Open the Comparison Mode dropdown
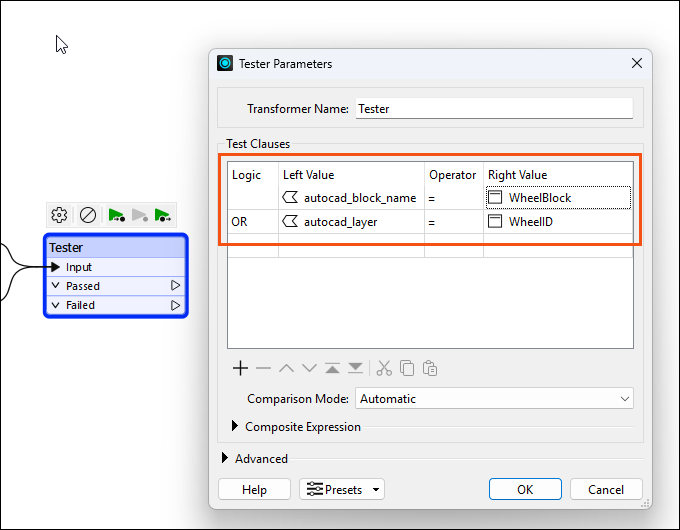The image size is (680, 530). tap(494, 399)
